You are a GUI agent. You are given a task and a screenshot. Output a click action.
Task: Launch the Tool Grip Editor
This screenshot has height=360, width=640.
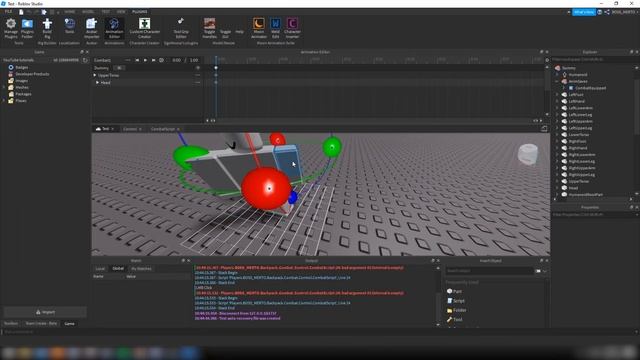[x=181, y=28]
